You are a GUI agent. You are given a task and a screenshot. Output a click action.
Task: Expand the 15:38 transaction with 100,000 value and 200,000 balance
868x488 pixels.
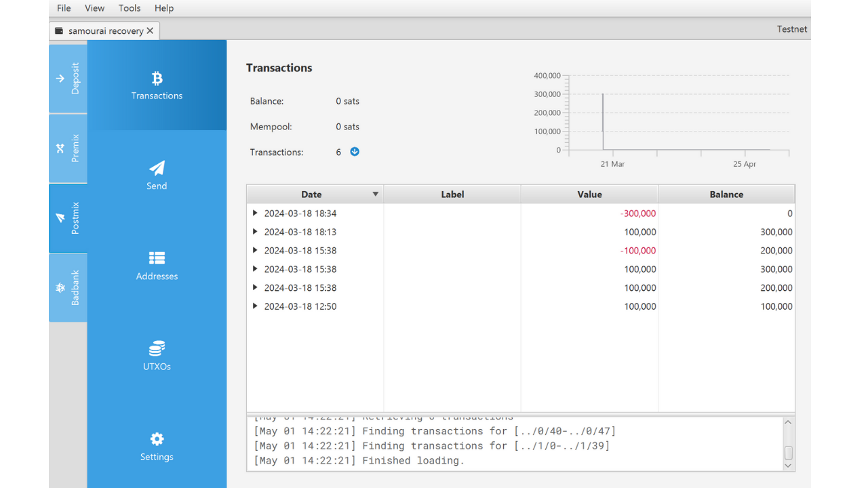point(255,287)
